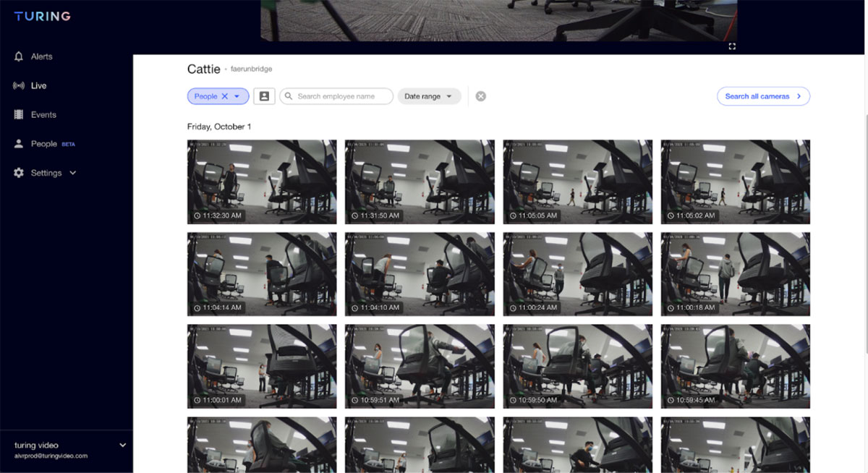The width and height of the screenshot is (868, 473).
Task: Expand the Settings chevron
Action: (x=72, y=173)
